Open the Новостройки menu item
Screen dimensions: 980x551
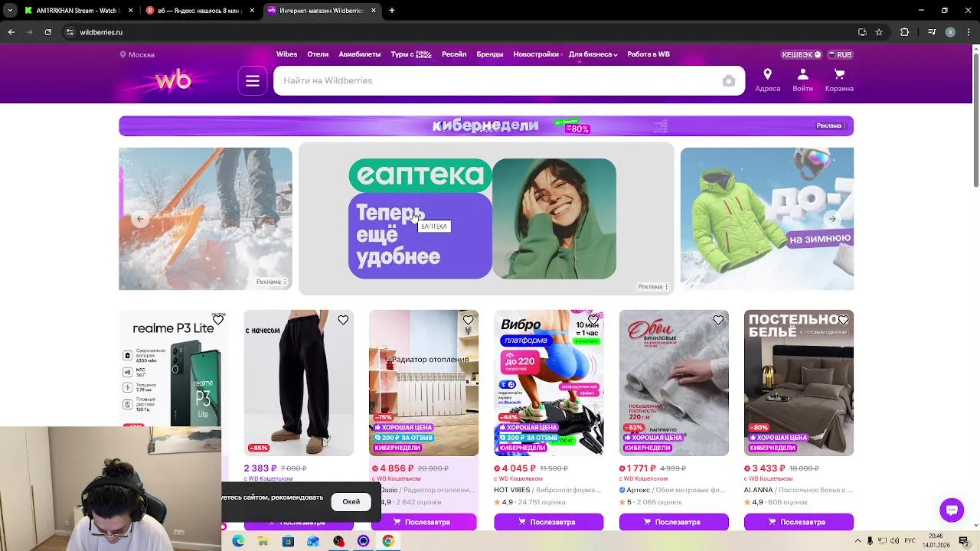click(x=536, y=54)
